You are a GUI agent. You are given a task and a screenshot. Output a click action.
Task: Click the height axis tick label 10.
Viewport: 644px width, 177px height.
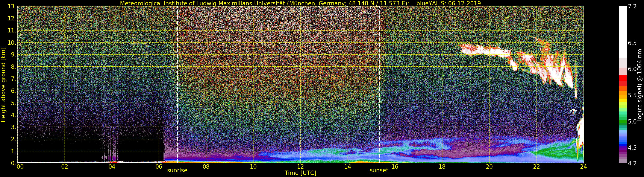(12, 43)
